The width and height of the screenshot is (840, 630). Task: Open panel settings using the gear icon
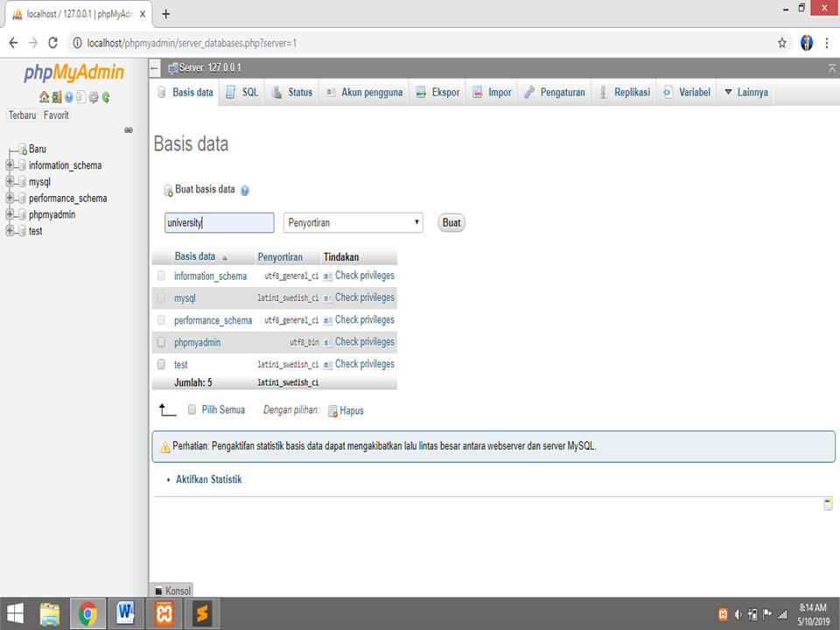pos(93,98)
